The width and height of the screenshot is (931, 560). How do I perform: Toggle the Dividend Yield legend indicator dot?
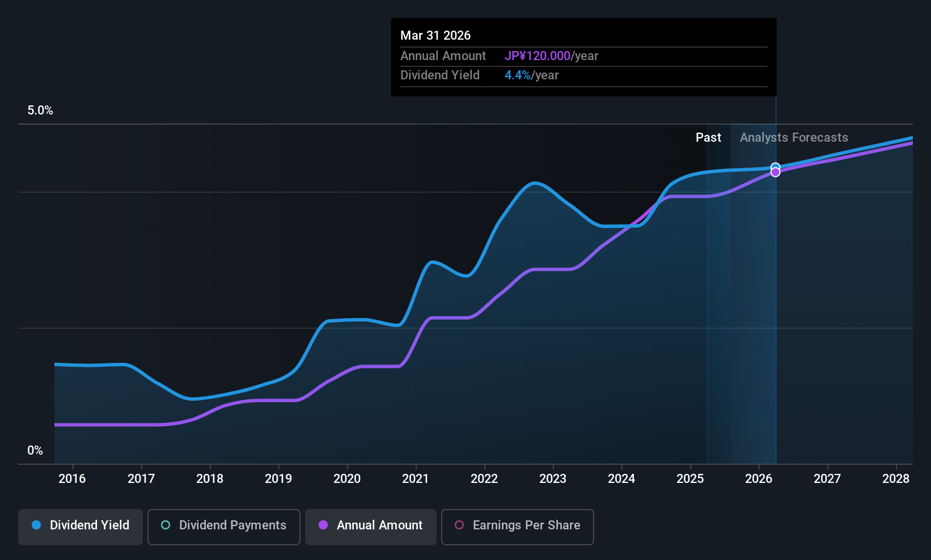(36, 525)
